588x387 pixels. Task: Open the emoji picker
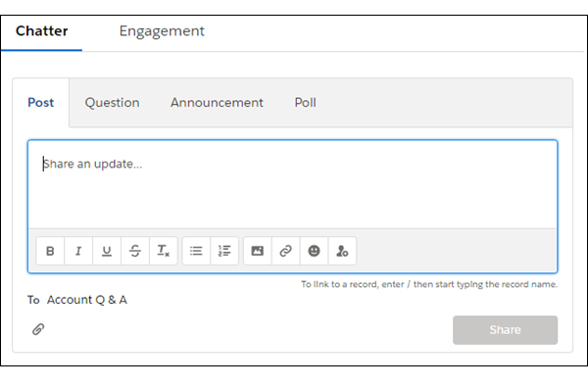[x=314, y=251]
